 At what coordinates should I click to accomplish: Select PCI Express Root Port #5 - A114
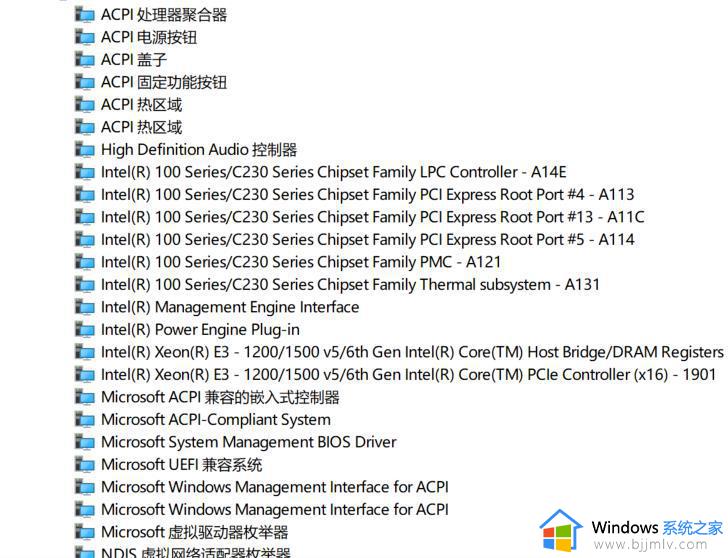point(367,240)
